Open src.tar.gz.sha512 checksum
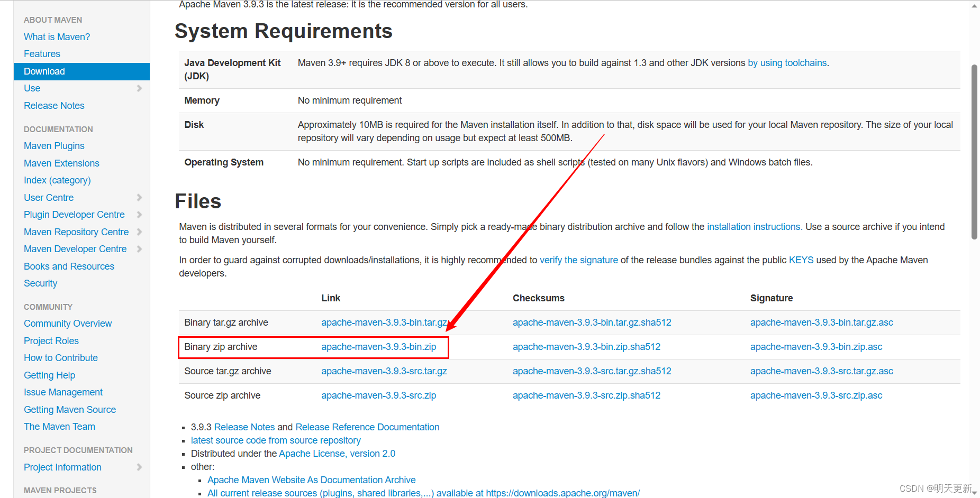Image resolution: width=980 pixels, height=498 pixels. [592, 371]
